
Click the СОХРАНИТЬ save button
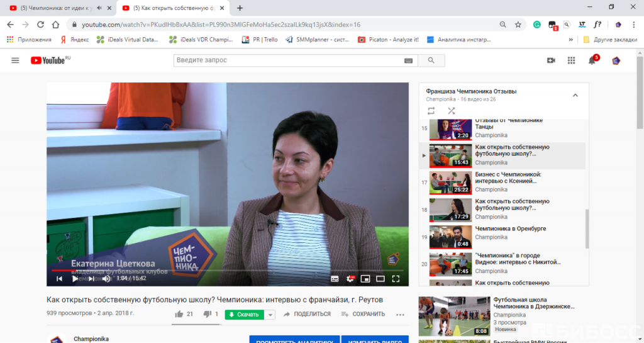pyautogui.click(x=363, y=314)
